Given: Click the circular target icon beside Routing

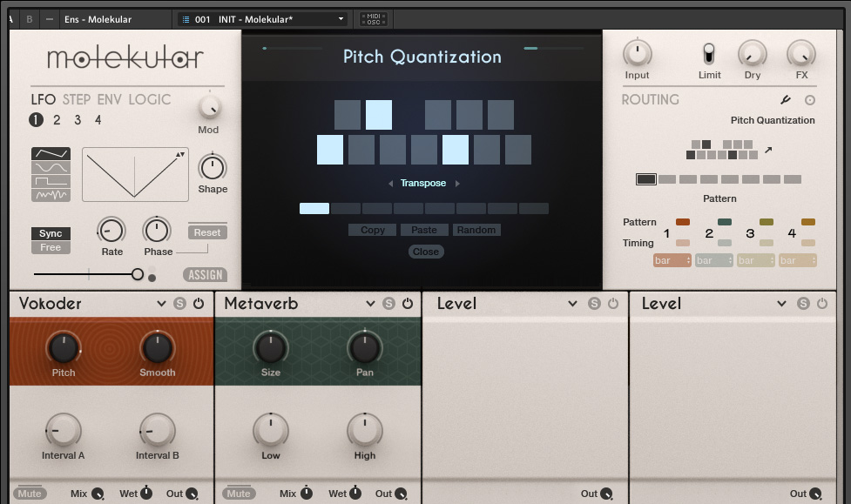Looking at the screenshot, I should pos(810,100).
